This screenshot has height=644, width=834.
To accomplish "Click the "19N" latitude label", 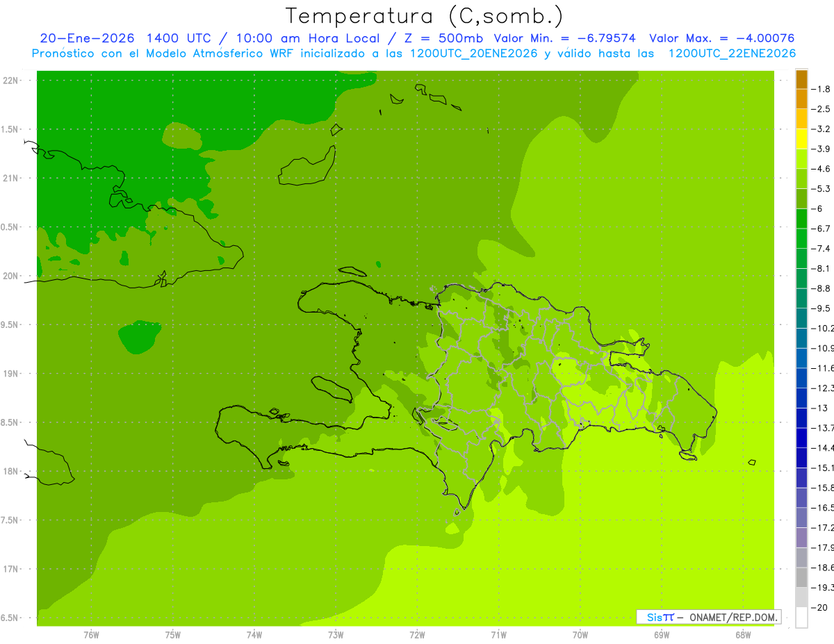I will coord(11,374).
